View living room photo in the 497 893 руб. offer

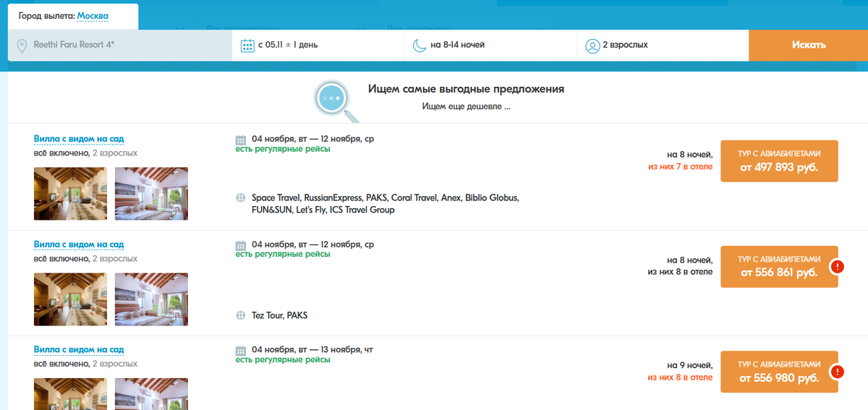(x=70, y=194)
